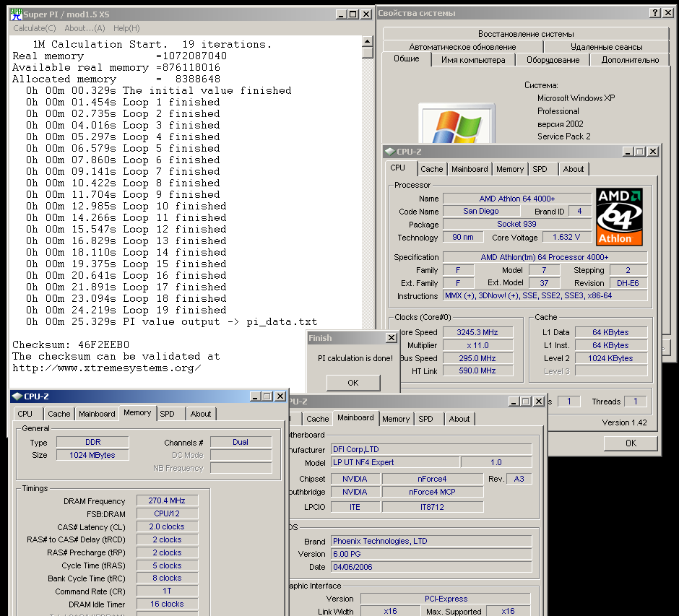
Task: Open the About tab in the CPU-Z Mainboard window
Action: point(459,419)
